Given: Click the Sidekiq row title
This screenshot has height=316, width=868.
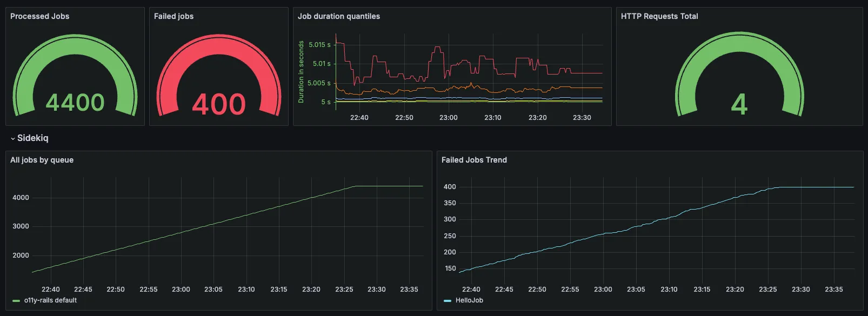Looking at the screenshot, I should pyautogui.click(x=33, y=138).
